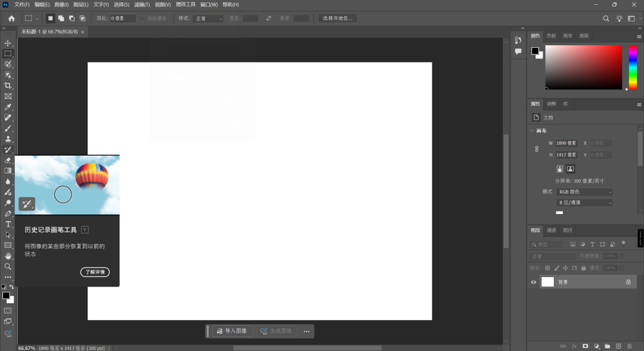This screenshot has height=351, width=644.
Task: Close the 未标题-1 document tab
Action: pyautogui.click(x=82, y=32)
